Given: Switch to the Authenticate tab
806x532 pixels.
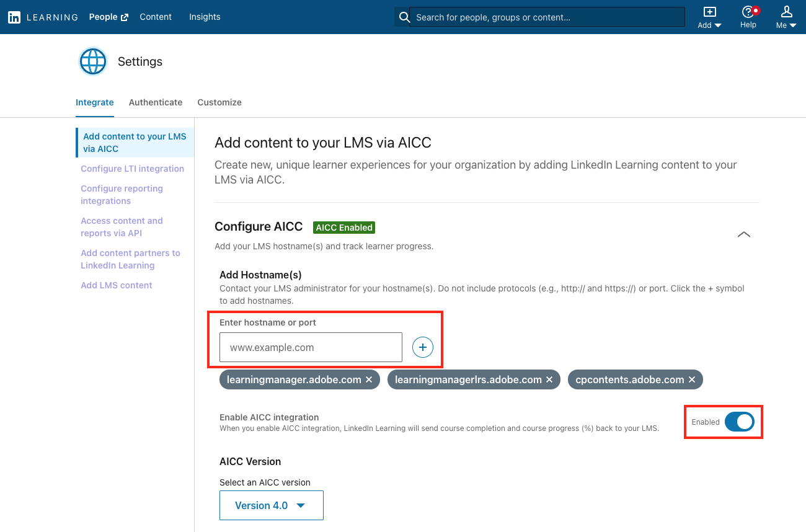Looking at the screenshot, I should [x=156, y=102].
